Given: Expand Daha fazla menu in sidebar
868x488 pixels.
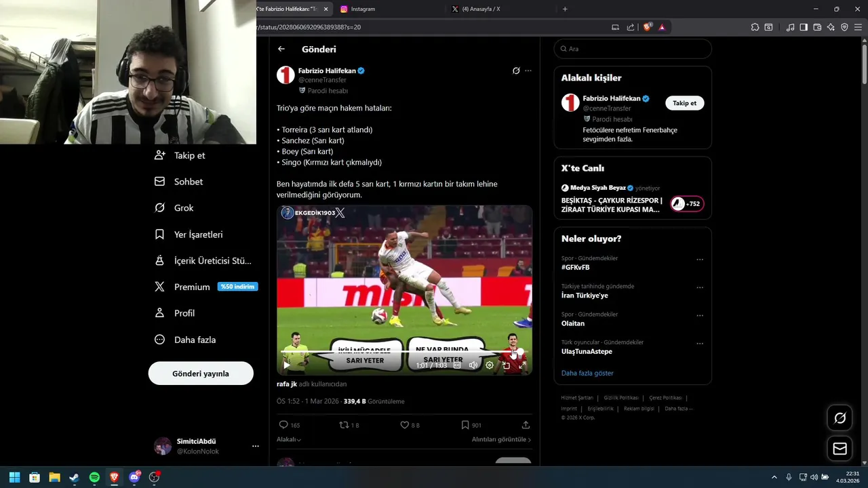Looking at the screenshot, I should tap(184, 340).
